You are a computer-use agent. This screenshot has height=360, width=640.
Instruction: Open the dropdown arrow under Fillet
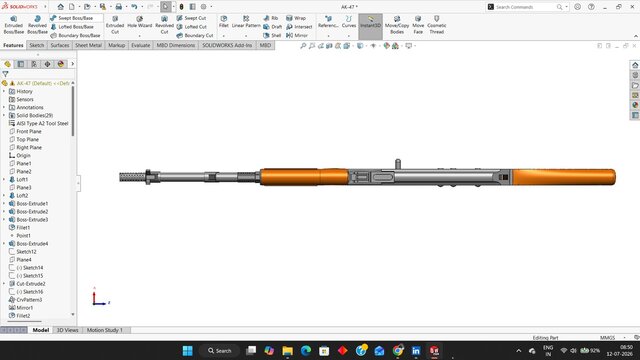pyautogui.click(x=224, y=36)
